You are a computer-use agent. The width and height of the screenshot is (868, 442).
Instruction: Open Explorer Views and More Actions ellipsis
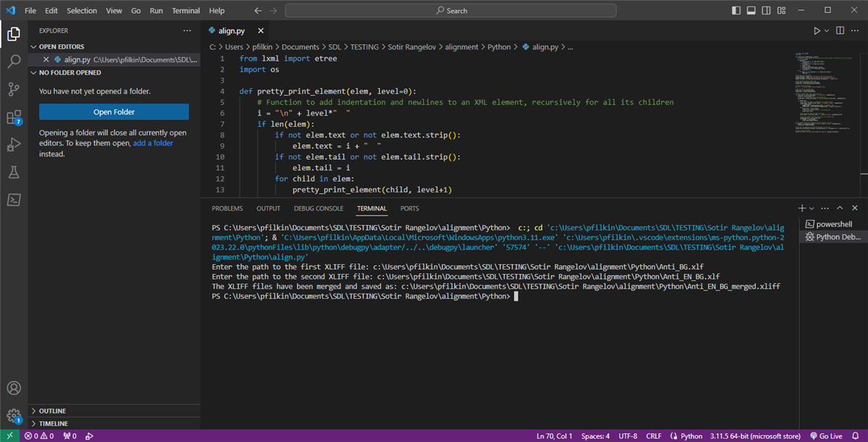187,31
